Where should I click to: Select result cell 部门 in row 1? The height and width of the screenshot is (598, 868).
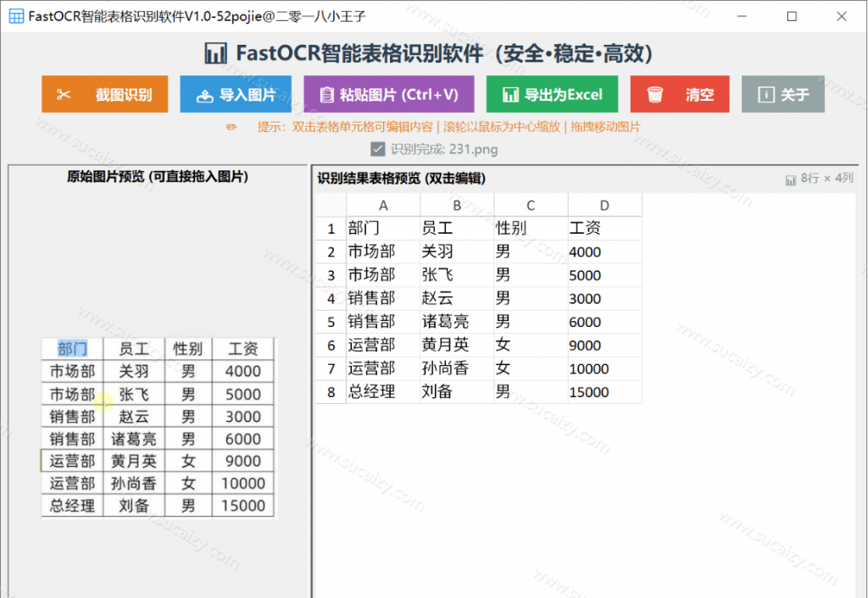(x=383, y=229)
